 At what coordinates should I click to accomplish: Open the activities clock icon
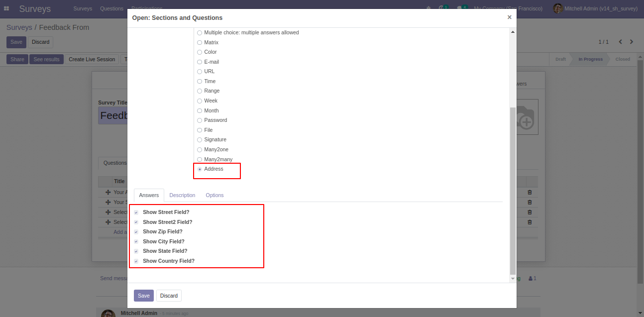click(x=442, y=8)
